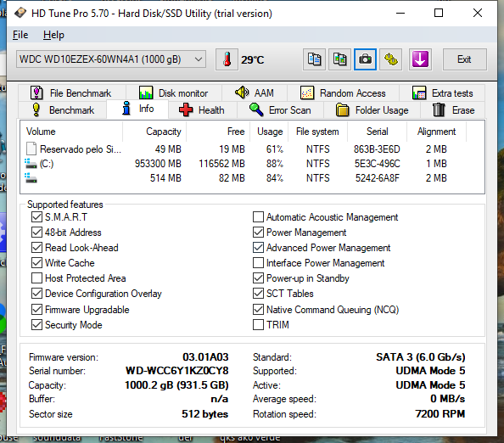
Task: Toggle the Power Management checkbox
Action: click(258, 233)
